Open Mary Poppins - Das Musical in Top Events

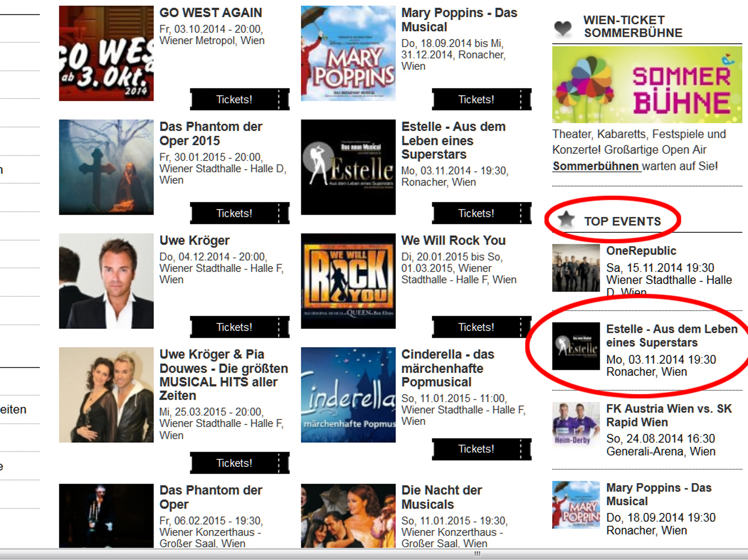click(659, 494)
